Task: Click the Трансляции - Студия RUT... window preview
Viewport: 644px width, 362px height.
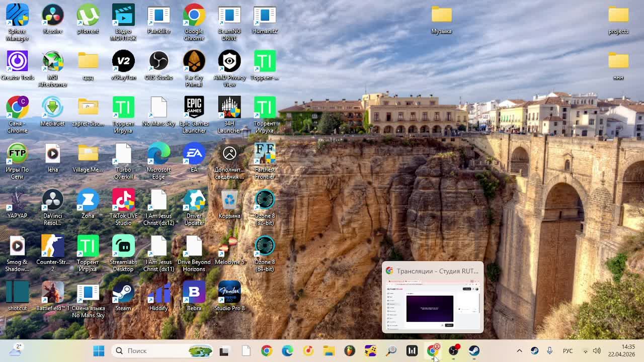Action: (433, 297)
